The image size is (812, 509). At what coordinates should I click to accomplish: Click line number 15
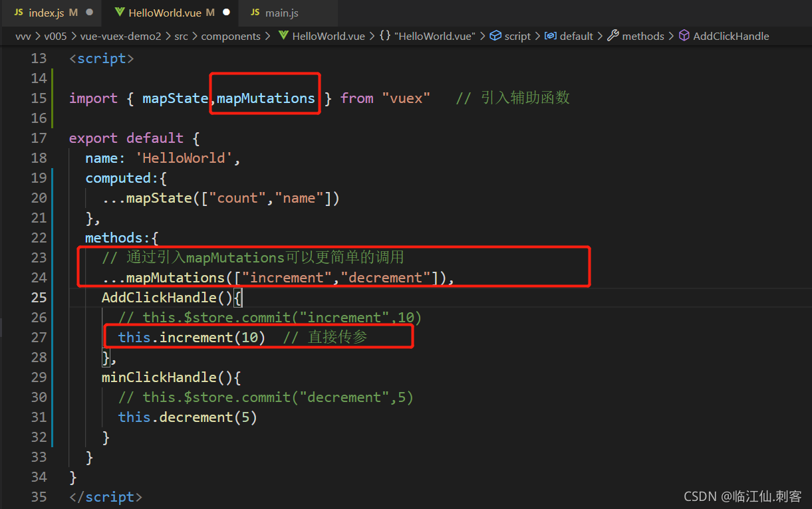39,98
